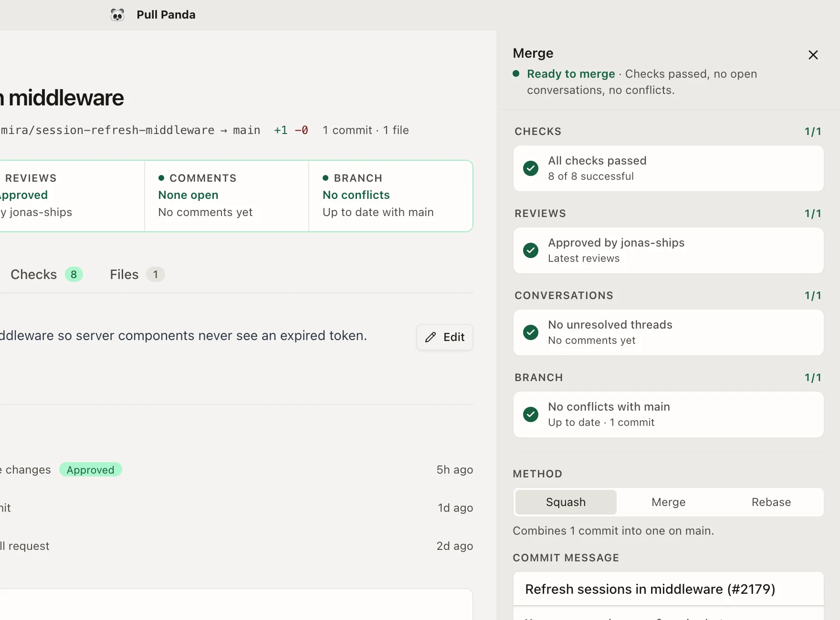
Task: Click the 'No comments yet' text in Conversations
Action: pyautogui.click(x=592, y=341)
